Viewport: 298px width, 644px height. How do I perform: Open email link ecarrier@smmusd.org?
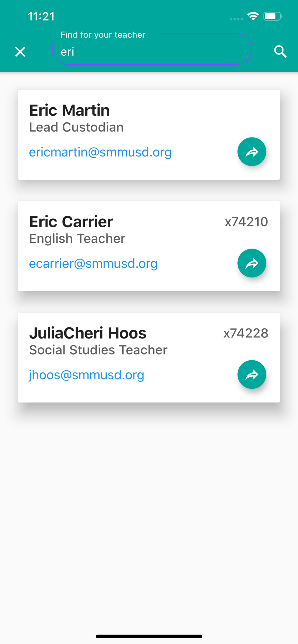93,263
